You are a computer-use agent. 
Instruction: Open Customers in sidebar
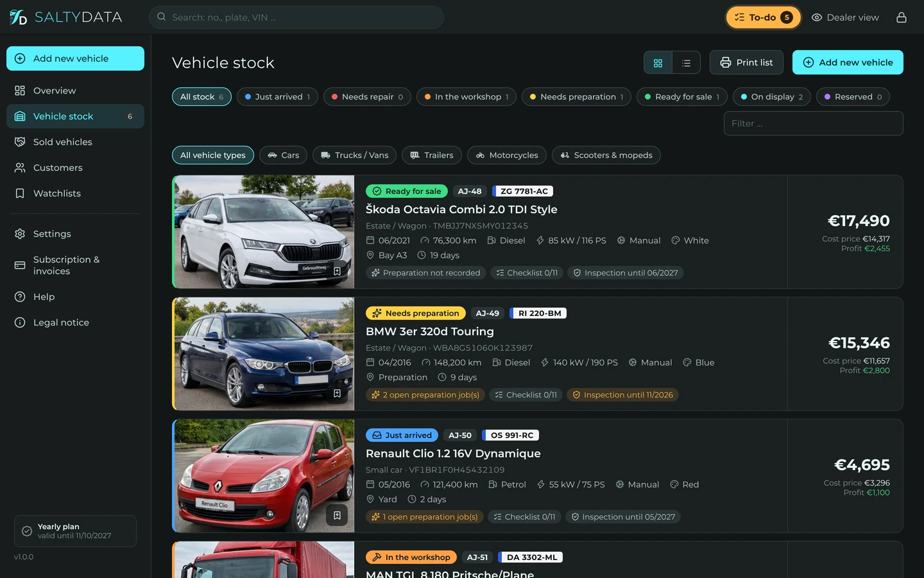75,168
